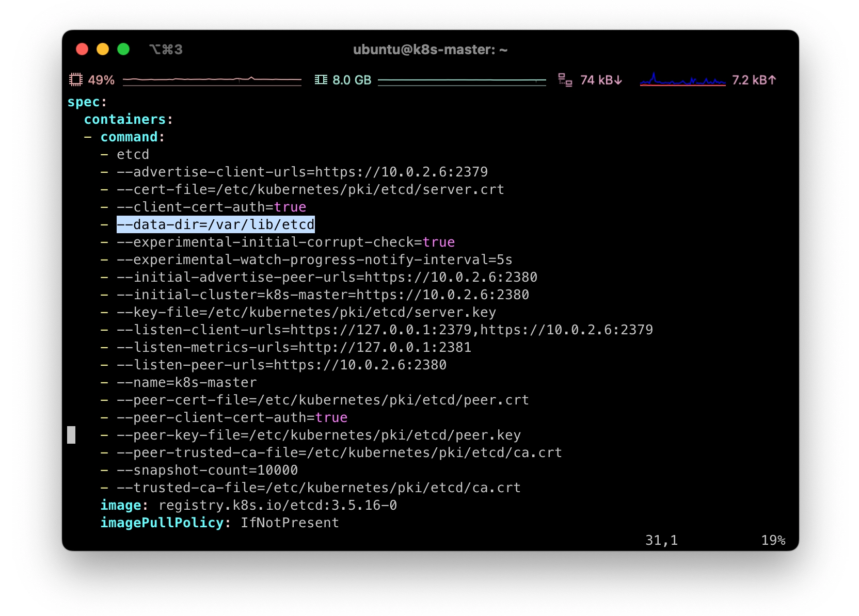
Task: Click the 8.0 GB memory readout
Action: pyautogui.click(x=352, y=80)
